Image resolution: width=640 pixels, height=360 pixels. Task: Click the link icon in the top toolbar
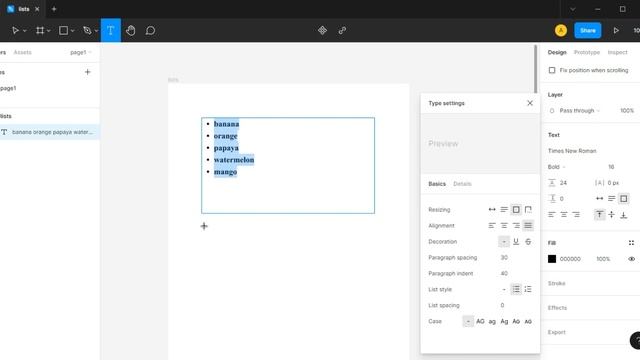pyautogui.click(x=342, y=31)
